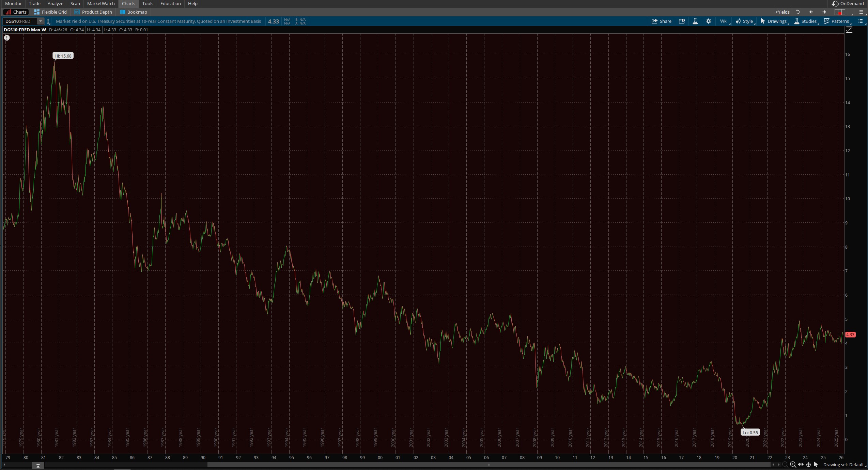The height and width of the screenshot is (470, 868).
Task: Expand the Drawing set: Default menu
Action: pos(843,465)
